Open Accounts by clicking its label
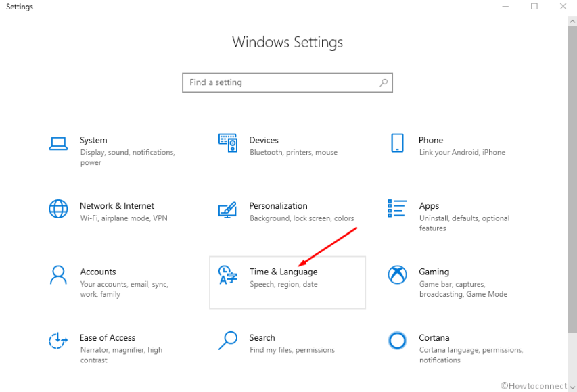 (98, 271)
